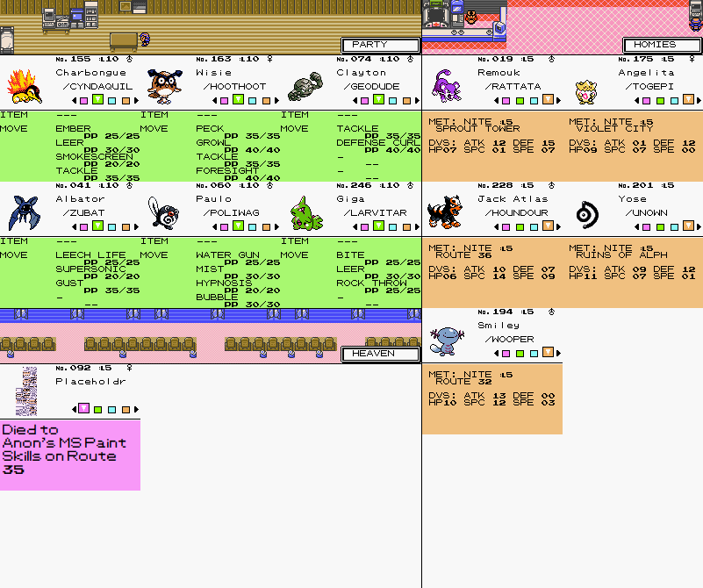Go to previous page on Remouk's card
This screenshot has height=588, width=703.
coord(496,101)
